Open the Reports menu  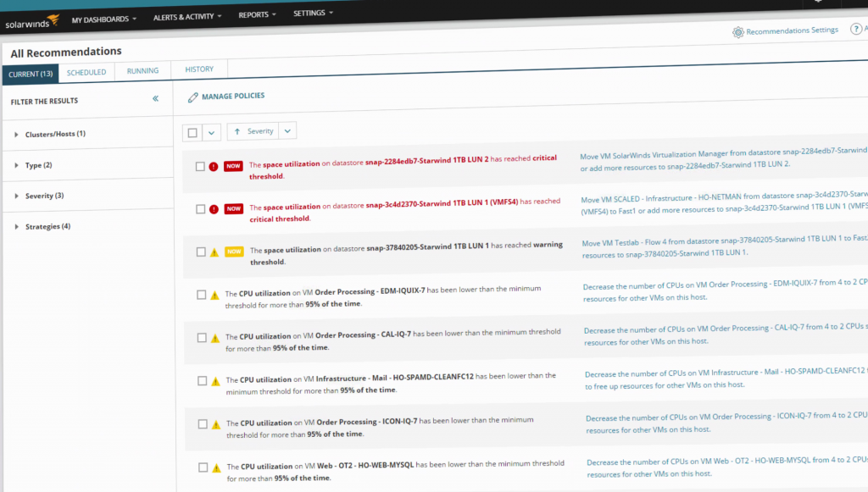click(257, 15)
